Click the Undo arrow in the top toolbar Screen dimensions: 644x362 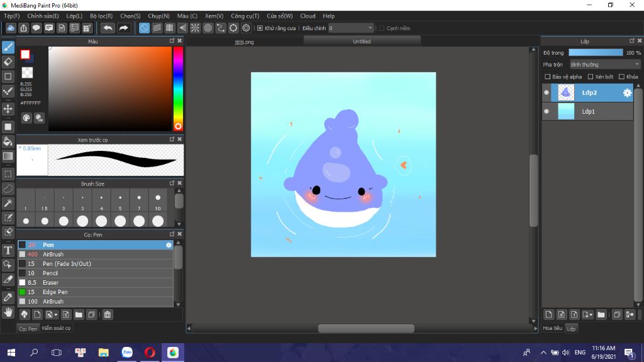click(108, 28)
